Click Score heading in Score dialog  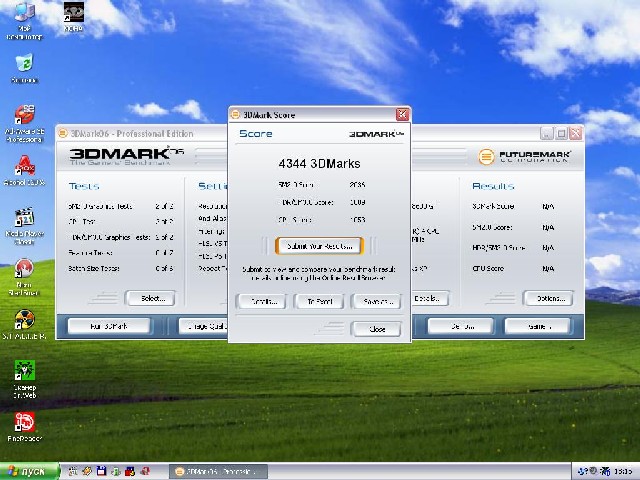(x=256, y=133)
